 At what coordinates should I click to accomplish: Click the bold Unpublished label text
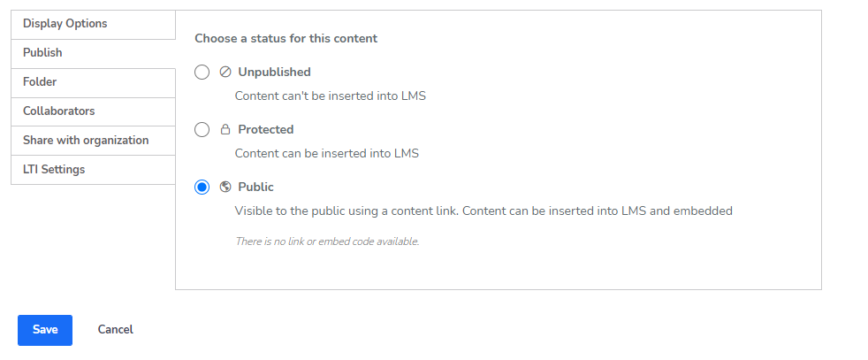click(x=274, y=72)
